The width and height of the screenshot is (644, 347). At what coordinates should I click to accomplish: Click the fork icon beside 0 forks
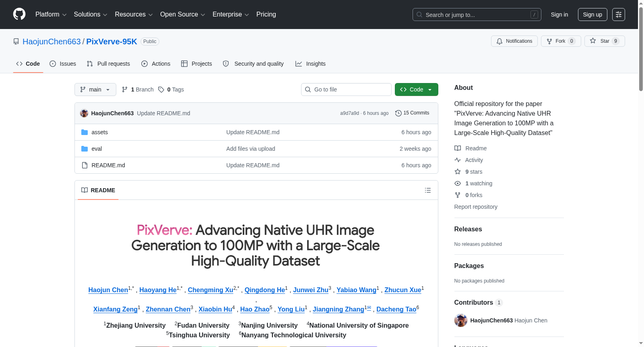(x=458, y=195)
